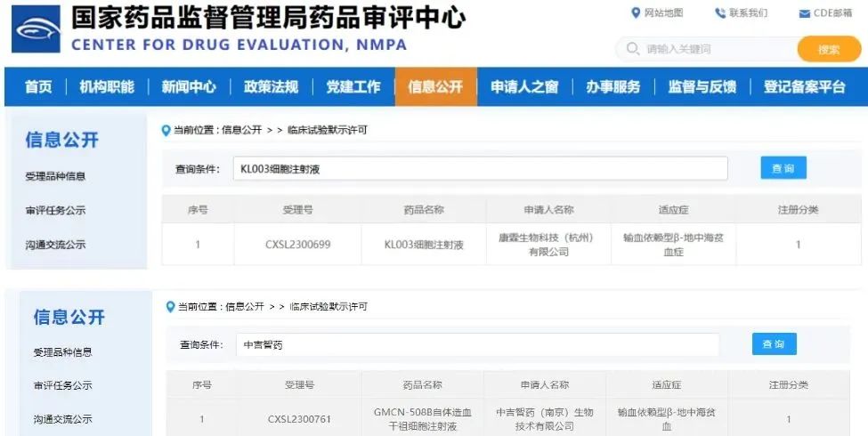Open 受理品种信息 in upper sidebar
This screenshot has width=868, height=436.
pyautogui.click(x=55, y=176)
